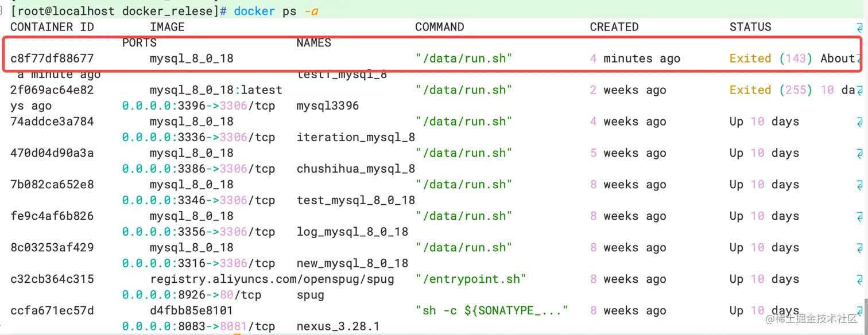Screen dimensions: 868x335
Task: Click the NAMES column header
Action: click(x=314, y=43)
